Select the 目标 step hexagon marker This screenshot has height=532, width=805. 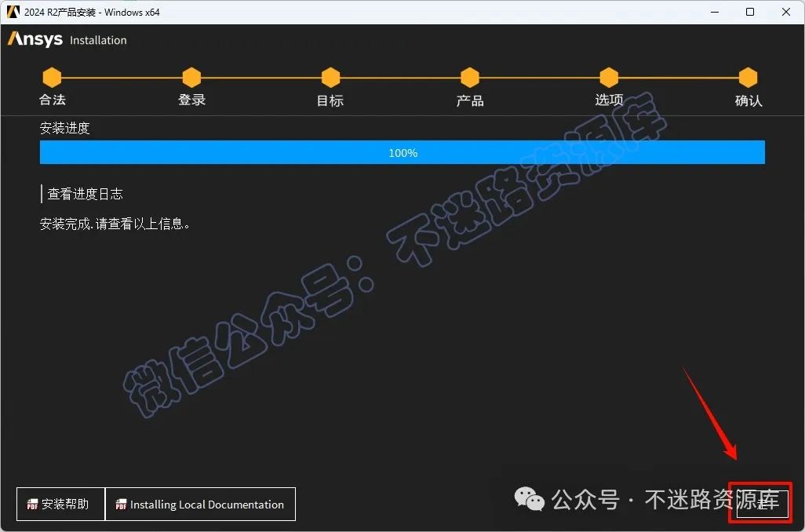pyautogui.click(x=330, y=78)
